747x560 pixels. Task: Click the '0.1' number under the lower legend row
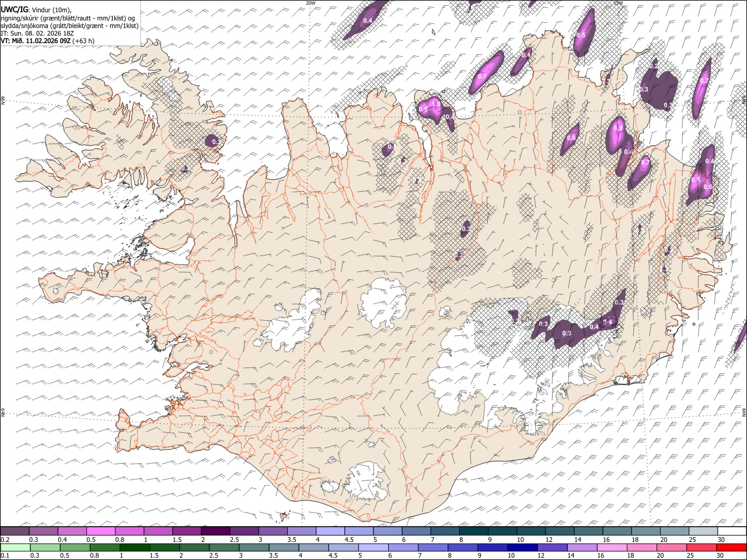(x=5, y=555)
